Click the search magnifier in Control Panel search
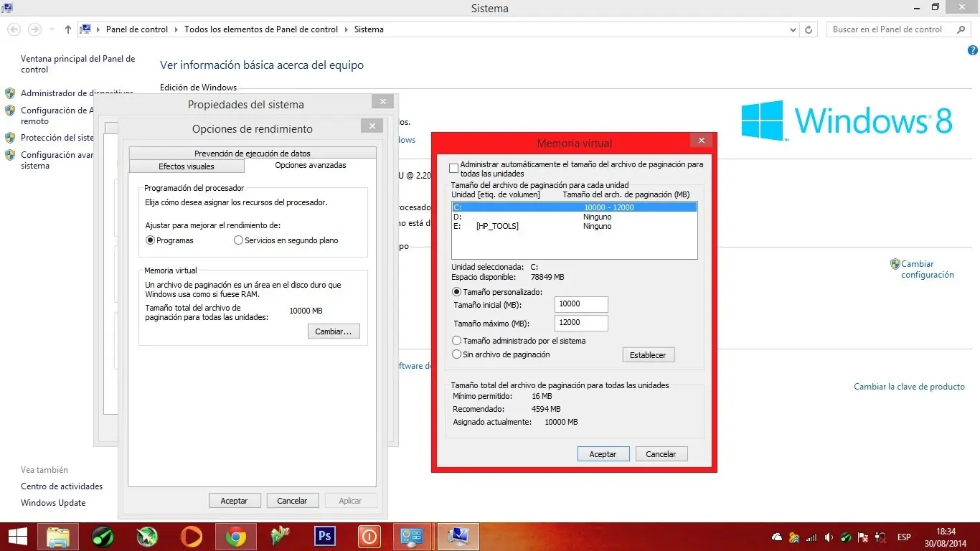Screen dimensions: 980x551 tap(961, 29)
